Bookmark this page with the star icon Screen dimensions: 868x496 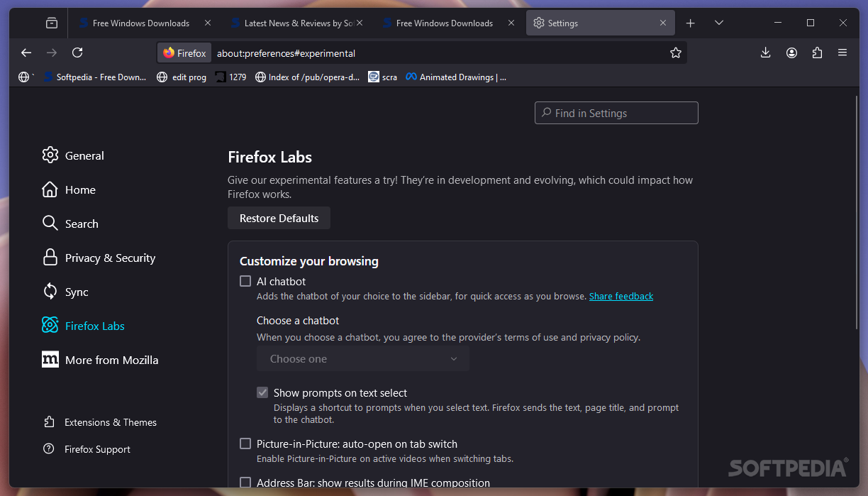676,53
